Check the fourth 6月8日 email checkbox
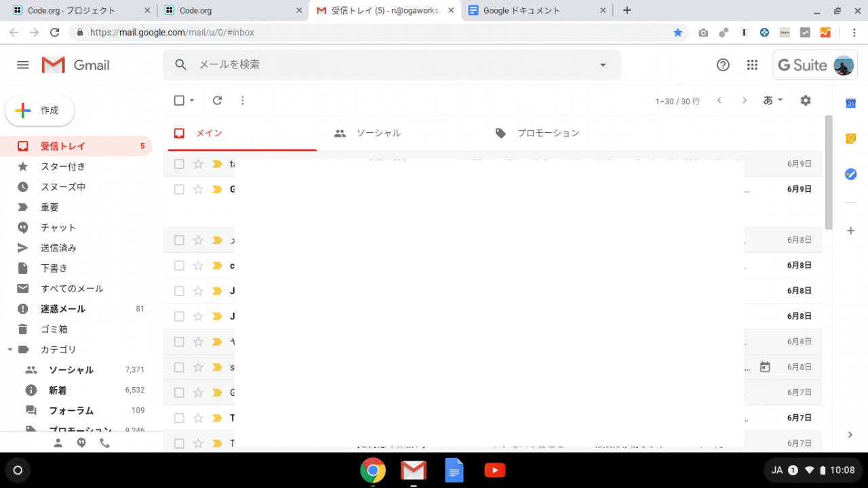This screenshot has height=488, width=868. tap(179, 317)
